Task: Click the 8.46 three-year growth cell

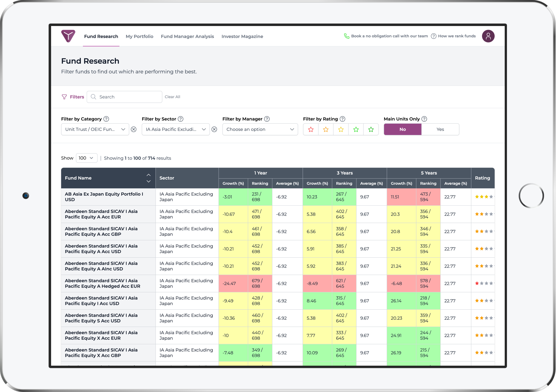Action: [x=317, y=300]
